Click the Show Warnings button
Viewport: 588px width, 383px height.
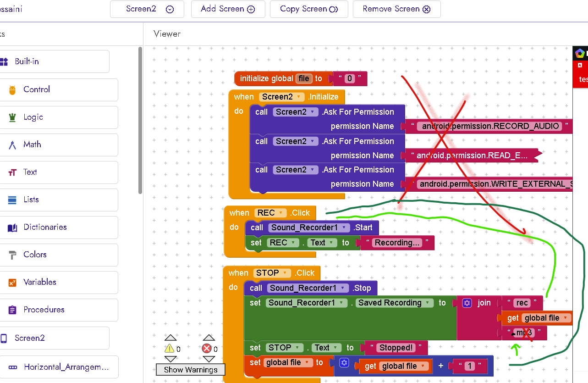190,370
